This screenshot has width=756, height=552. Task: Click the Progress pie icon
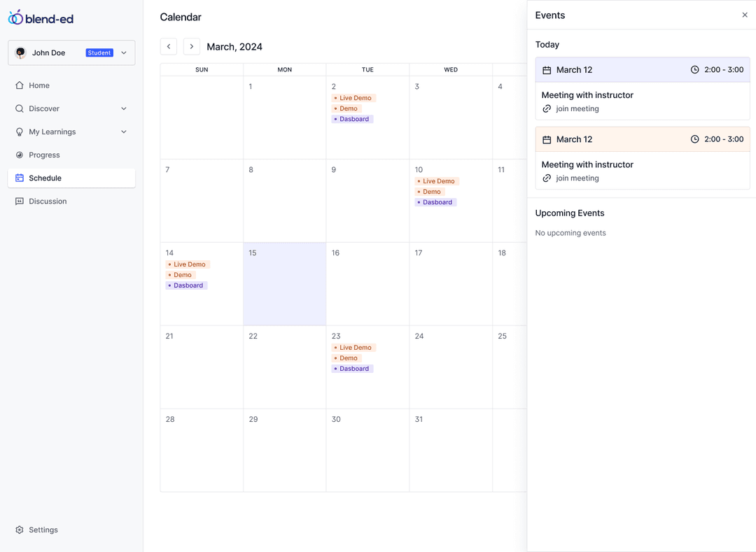20,155
